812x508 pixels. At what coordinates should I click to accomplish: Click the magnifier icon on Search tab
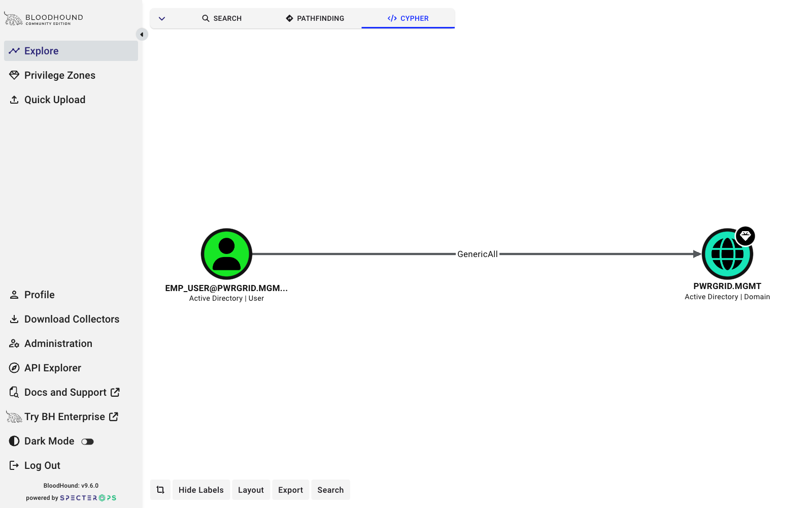click(x=206, y=18)
